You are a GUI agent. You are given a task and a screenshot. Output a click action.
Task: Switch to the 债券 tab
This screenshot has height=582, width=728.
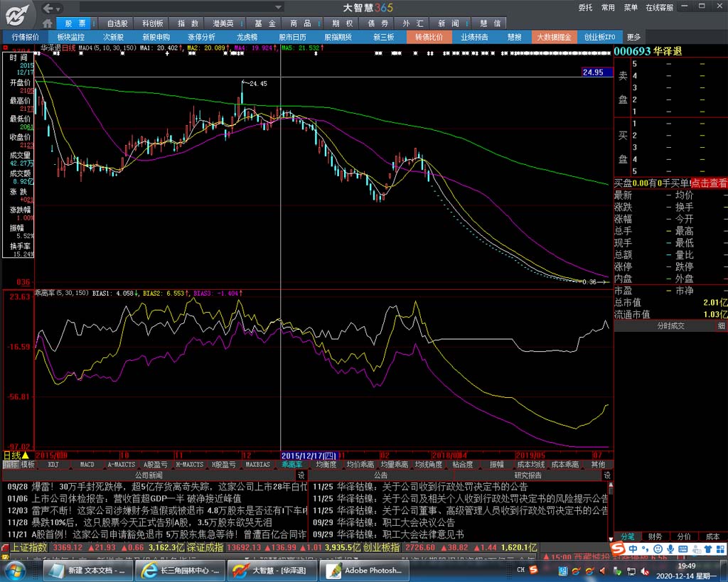tap(378, 23)
